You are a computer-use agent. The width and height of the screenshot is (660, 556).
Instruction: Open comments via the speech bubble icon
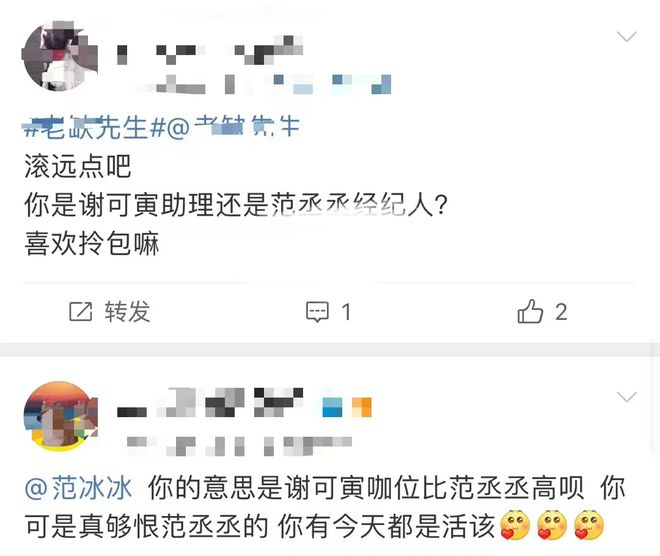pos(317,312)
